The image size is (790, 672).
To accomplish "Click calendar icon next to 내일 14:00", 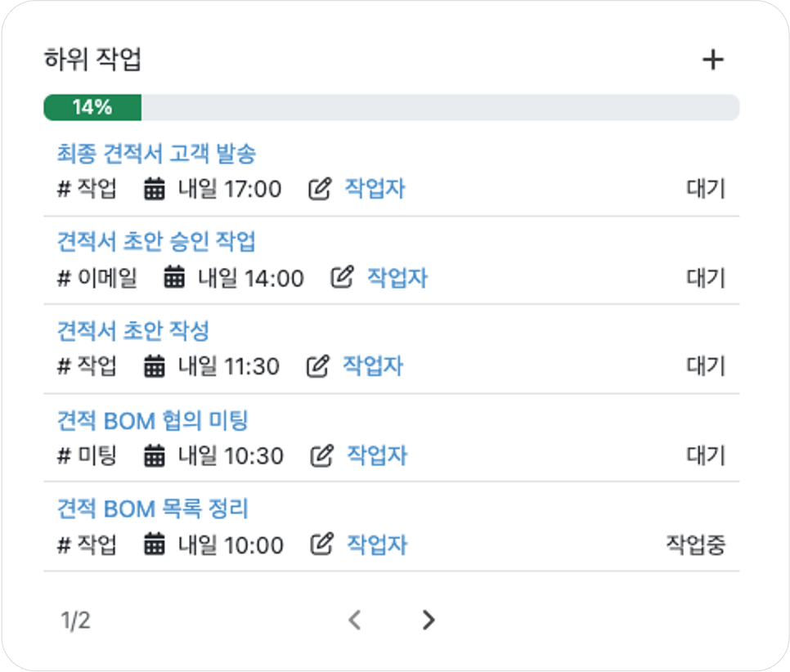I will click(x=174, y=277).
